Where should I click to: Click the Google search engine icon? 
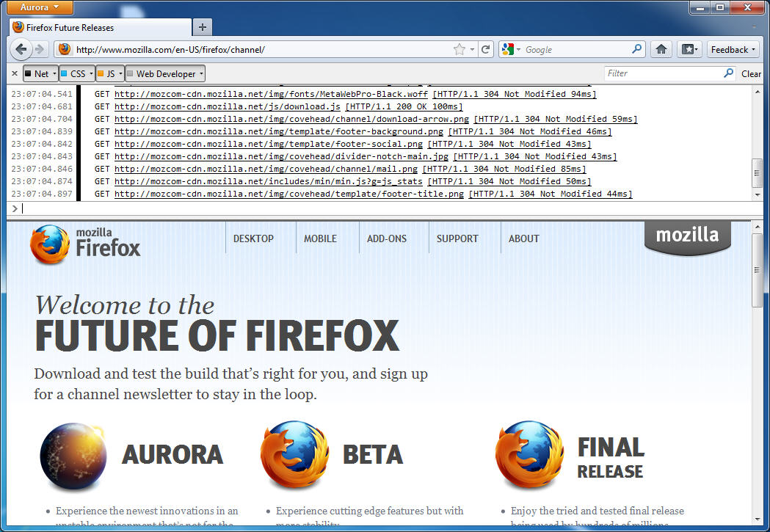(x=508, y=49)
